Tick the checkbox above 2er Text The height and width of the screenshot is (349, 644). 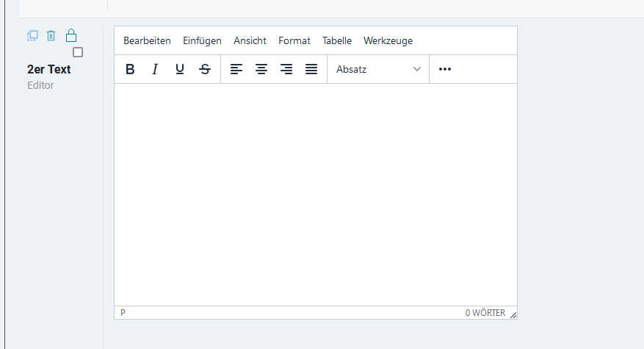click(78, 52)
